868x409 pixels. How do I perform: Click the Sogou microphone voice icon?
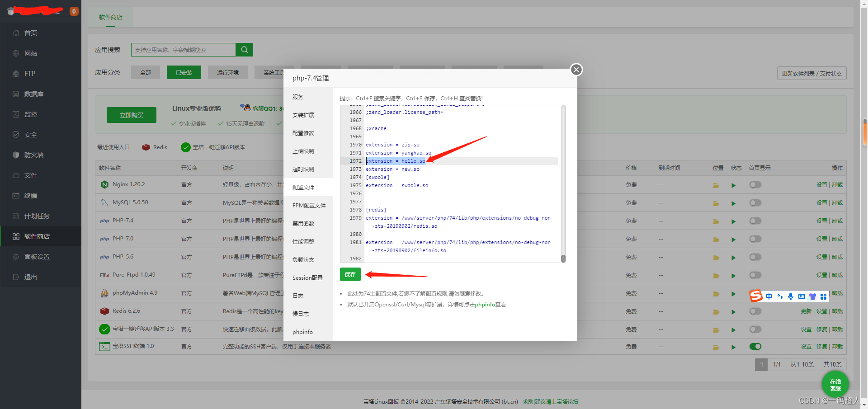[791, 296]
